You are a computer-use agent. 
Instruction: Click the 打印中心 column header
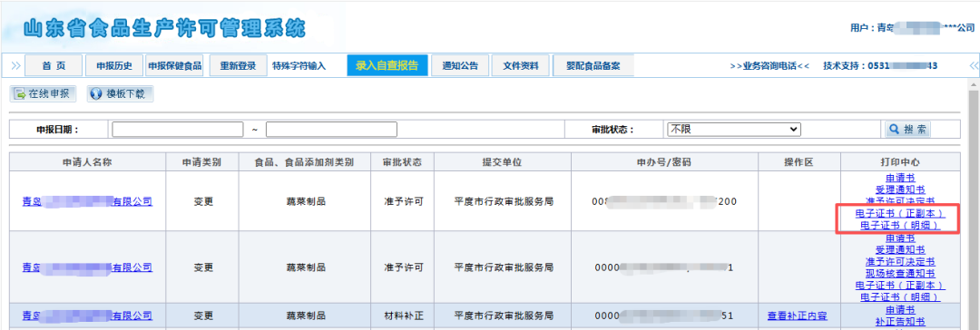(x=900, y=162)
